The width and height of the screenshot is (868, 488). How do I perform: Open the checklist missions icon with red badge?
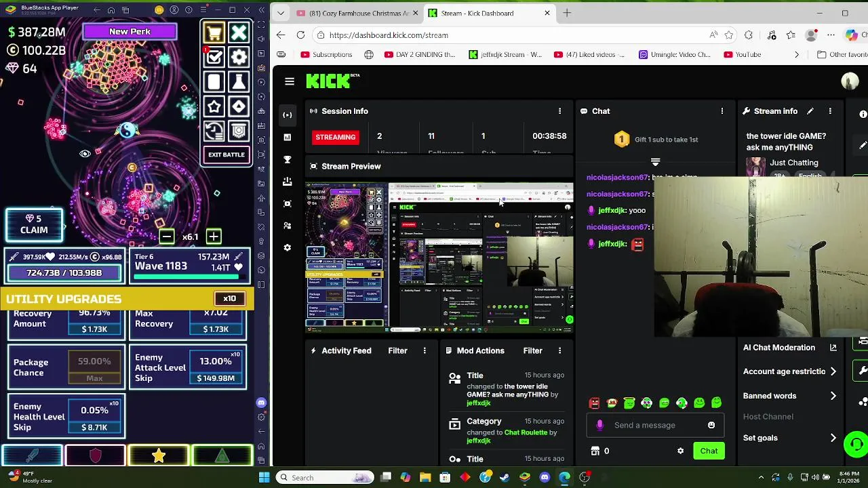(x=214, y=58)
